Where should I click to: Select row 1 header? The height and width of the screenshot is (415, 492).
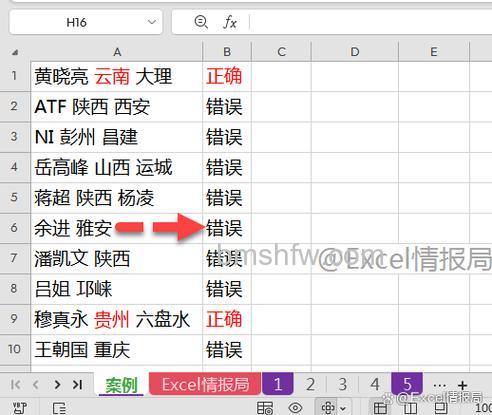tap(15, 76)
